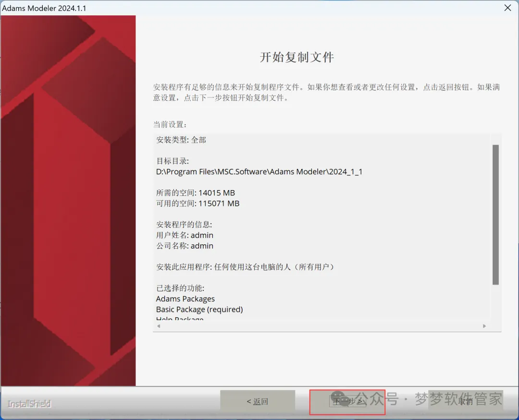Click the 目标目录 label
This screenshot has height=420, width=519.
[x=173, y=161]
